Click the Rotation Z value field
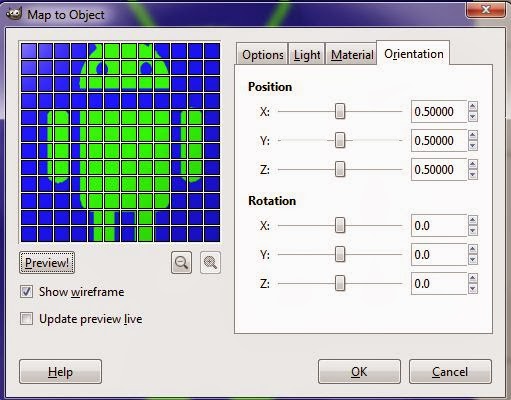This screenshot has width=511, height=400. point(439,284)
